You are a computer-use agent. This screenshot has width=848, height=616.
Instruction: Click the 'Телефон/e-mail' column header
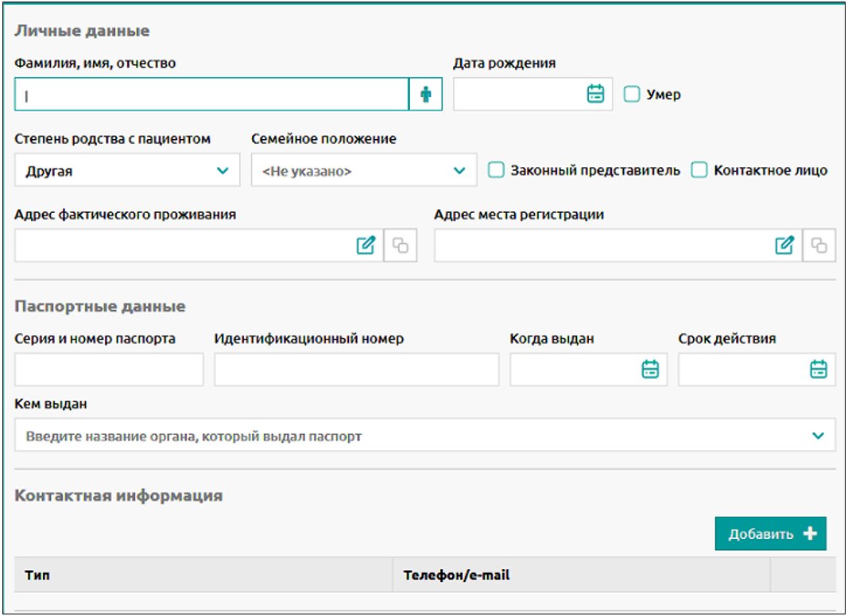coord(456,575)
